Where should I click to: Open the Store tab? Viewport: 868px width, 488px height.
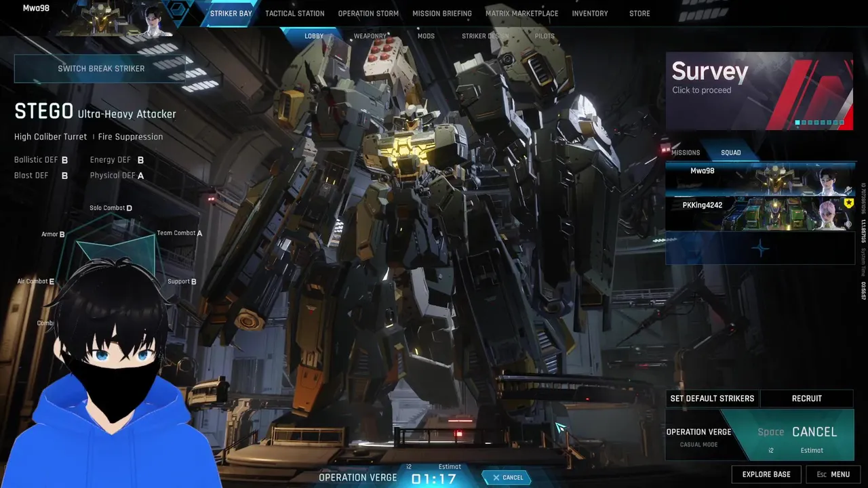pyautogui.click(x=639, y=14)
